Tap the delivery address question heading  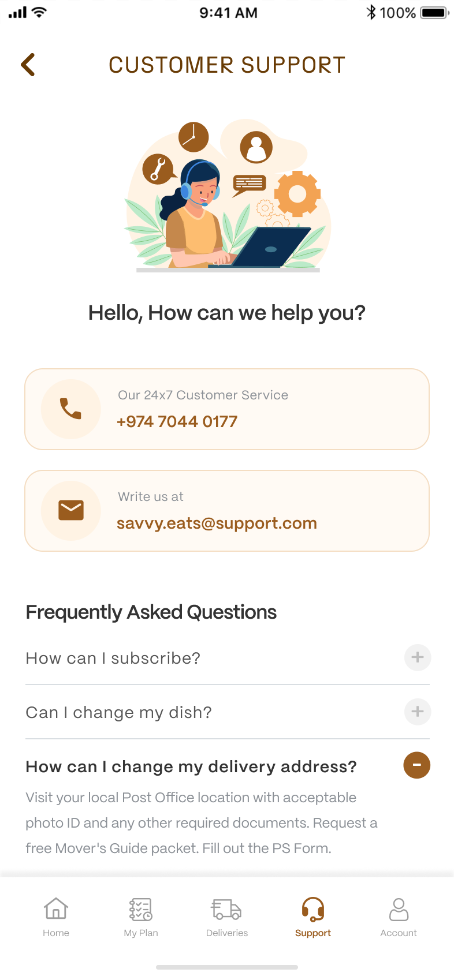pyautogui.click(x=191, y=766)
